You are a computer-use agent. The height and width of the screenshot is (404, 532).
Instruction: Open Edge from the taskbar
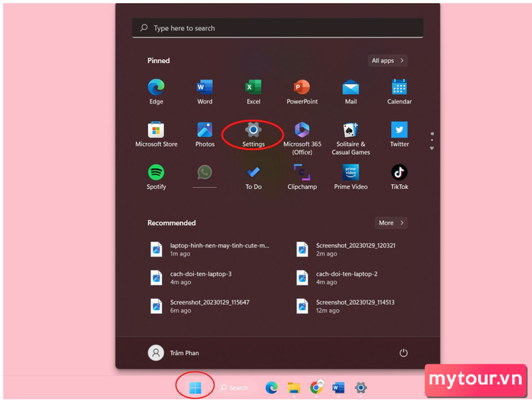pyautogui.click(x=271, y=387)
